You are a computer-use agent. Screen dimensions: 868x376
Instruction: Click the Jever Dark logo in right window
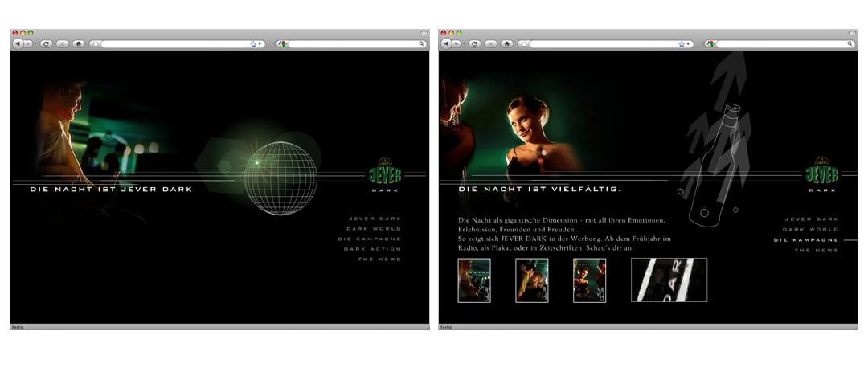822,174
